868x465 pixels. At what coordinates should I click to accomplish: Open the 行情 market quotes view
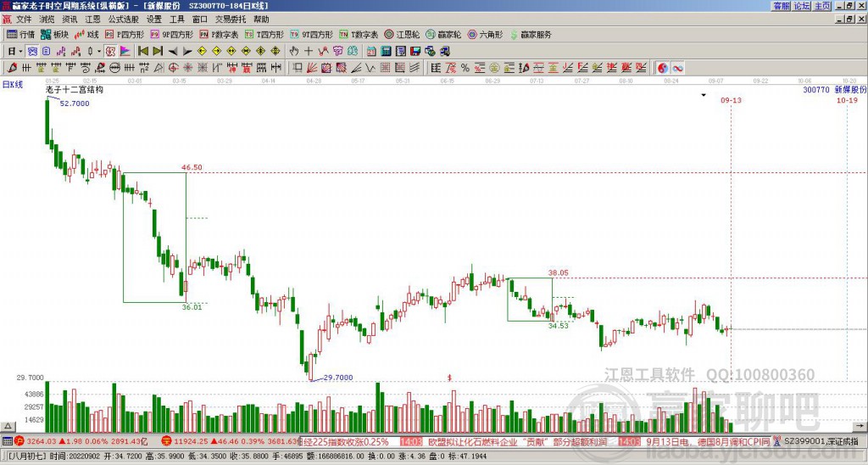(21, 34)
